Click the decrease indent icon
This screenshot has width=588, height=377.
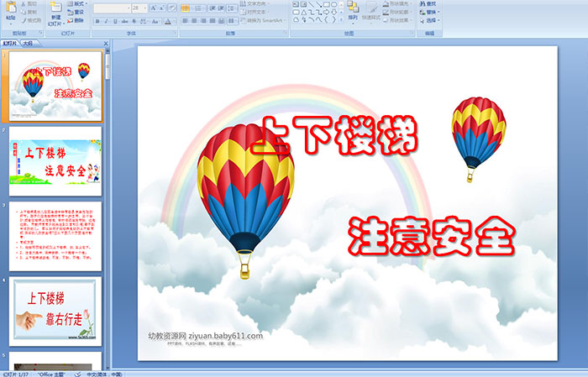click(213, 8)
